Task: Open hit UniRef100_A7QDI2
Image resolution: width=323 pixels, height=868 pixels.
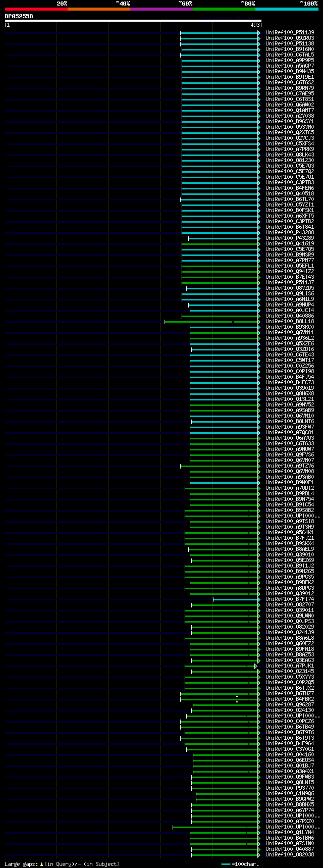Action: [x=290, y=488]
